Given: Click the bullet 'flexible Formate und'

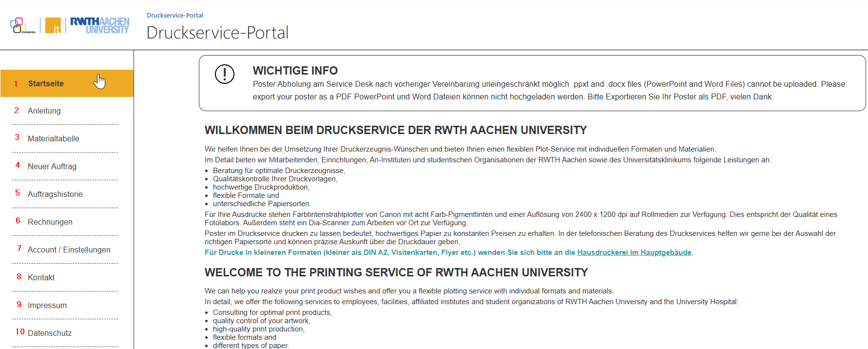Looking at the screenshot, I should click(x=246, y=195).
